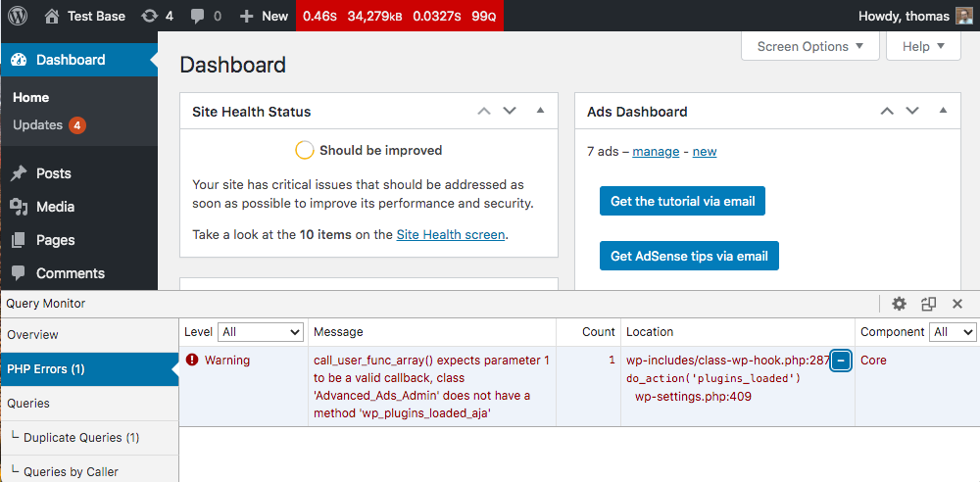The image size is (980, 482).
Task: Open Query Monitor settings gear
Action: [x=899, y=304]
